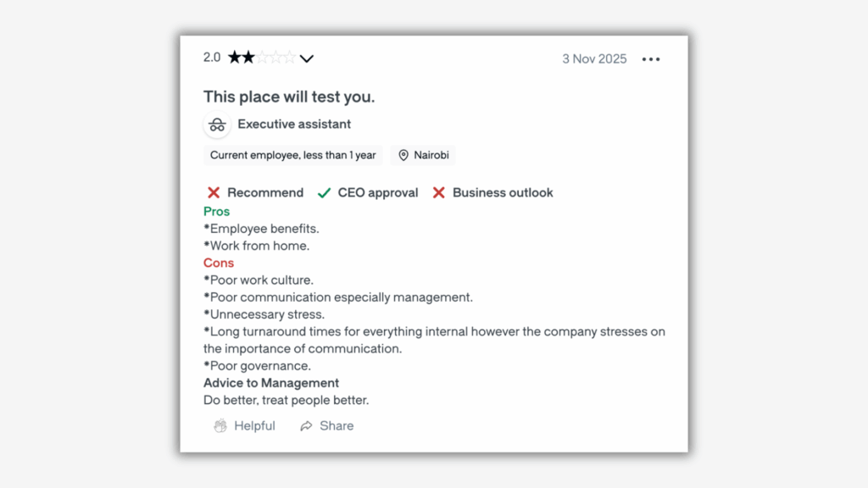This screenshot has width=868, height=488.
Task: Click the Executive assistant job title
Action: coord(293,124)
